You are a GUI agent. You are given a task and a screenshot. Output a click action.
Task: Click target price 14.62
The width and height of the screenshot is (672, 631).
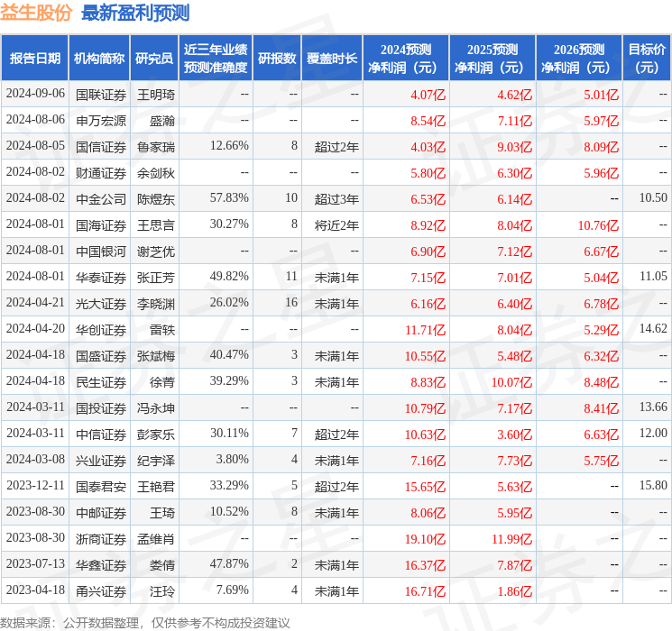pos(653,328)
